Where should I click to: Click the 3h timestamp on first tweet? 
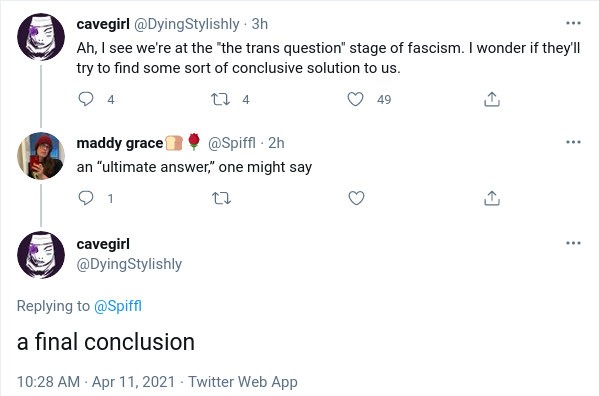point(260,24)
